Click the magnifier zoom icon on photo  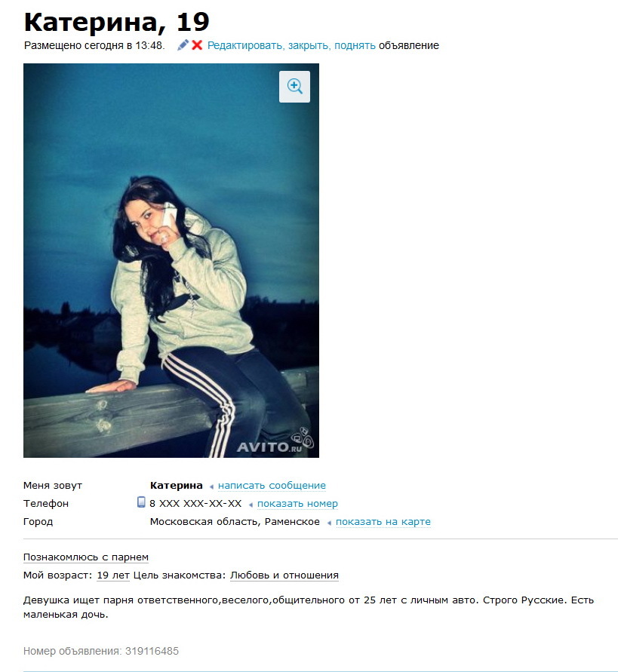tap(294, 87)
